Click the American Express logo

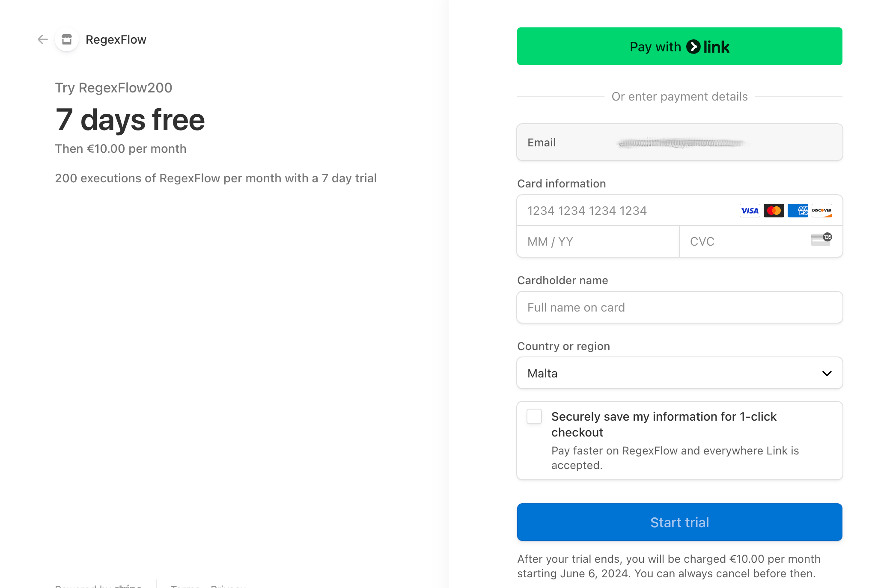(x=798, y=211)
